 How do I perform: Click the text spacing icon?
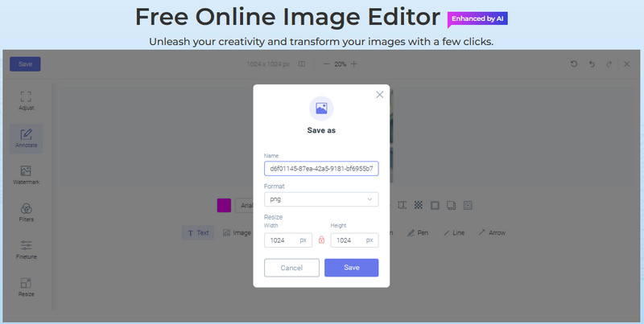click(x=402, y=205)
